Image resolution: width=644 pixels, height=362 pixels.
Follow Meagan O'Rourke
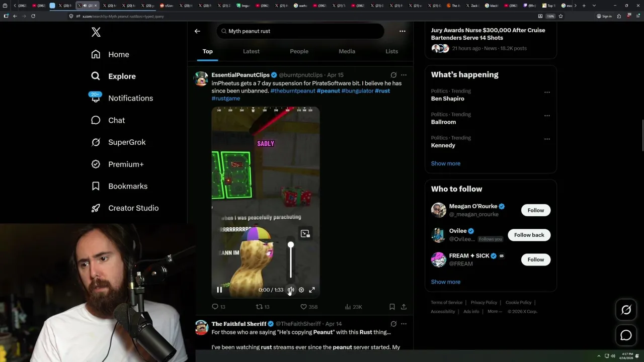click(x=535, y=210)
